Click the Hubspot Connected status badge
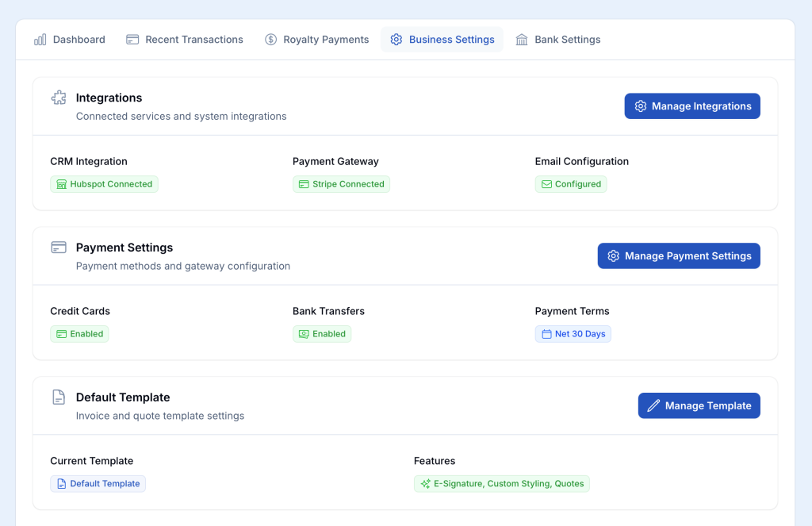Screen dimensions: 812x526 tap(104, 184)
